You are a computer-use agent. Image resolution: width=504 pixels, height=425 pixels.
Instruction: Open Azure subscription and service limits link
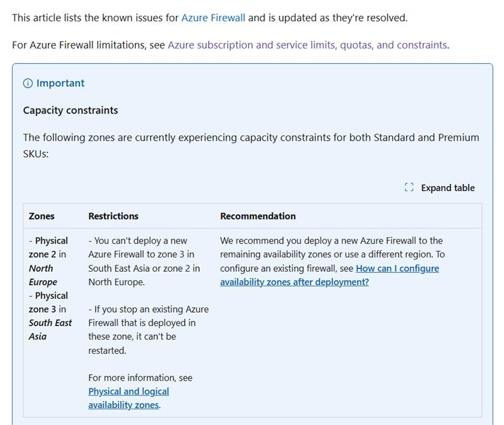click(x=307, y=45)
